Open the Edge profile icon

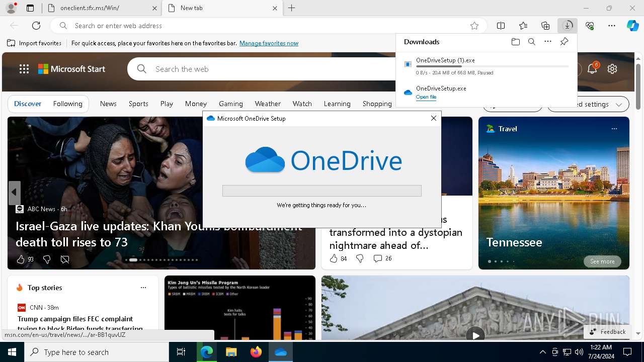pos(11,8)
